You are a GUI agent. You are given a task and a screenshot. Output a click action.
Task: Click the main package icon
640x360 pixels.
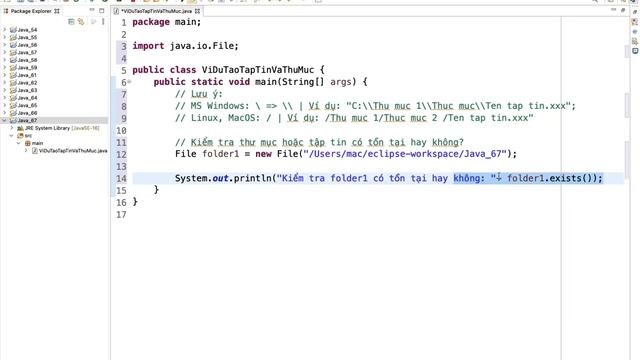coord(27,143)
